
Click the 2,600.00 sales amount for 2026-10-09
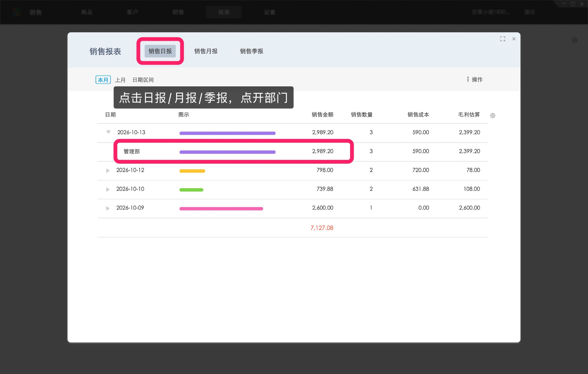point(323,208)
